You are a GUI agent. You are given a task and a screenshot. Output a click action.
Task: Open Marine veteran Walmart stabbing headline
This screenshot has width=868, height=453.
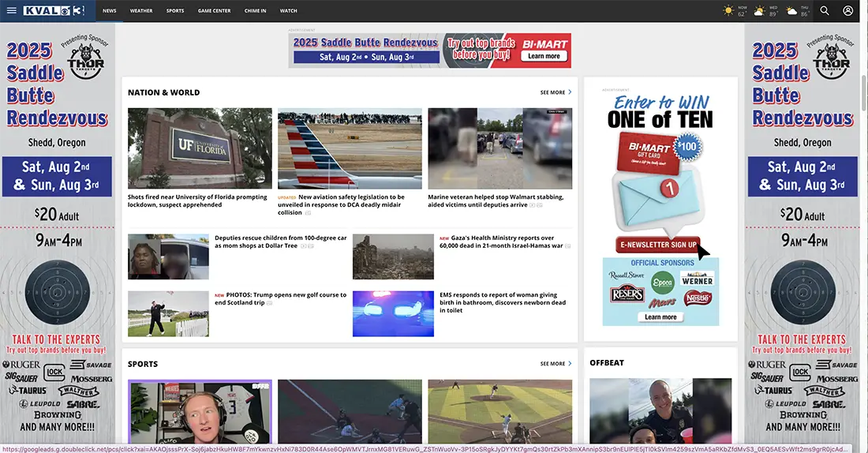pos(496,200)
